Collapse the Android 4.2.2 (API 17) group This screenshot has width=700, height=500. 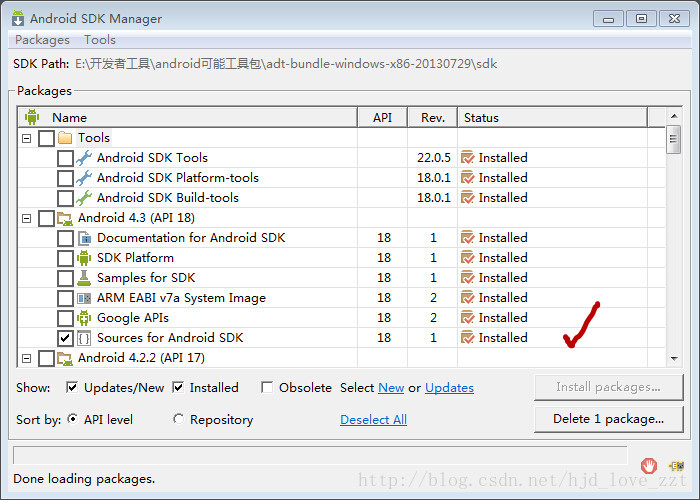(x=27, y=358)
